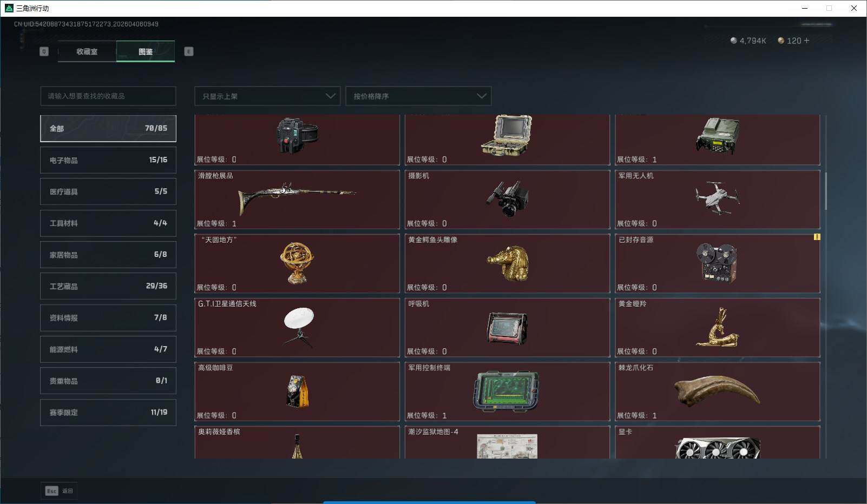This screenshot has height=504, width=867.
Task: Click the warning badge on 已封存音源 card
Action: point(818,237)
